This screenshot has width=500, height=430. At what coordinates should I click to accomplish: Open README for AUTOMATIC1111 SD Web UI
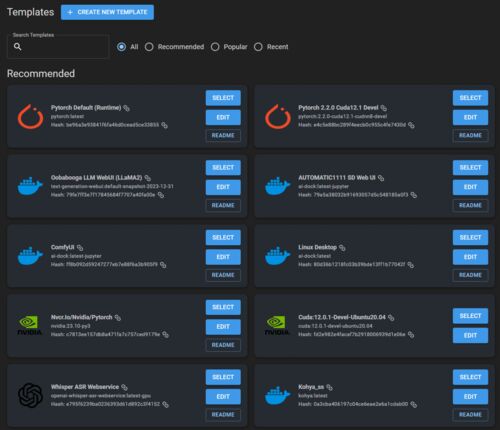[470, 205]
